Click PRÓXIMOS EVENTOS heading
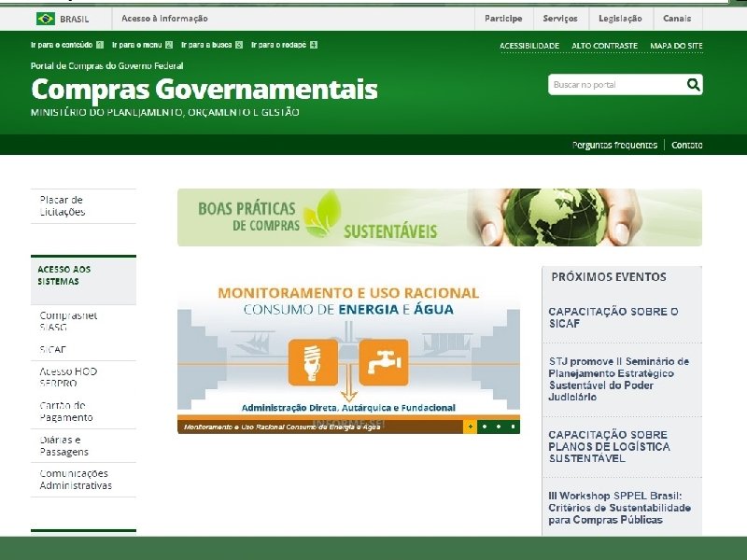747x560 pixels. click(609, 276)
